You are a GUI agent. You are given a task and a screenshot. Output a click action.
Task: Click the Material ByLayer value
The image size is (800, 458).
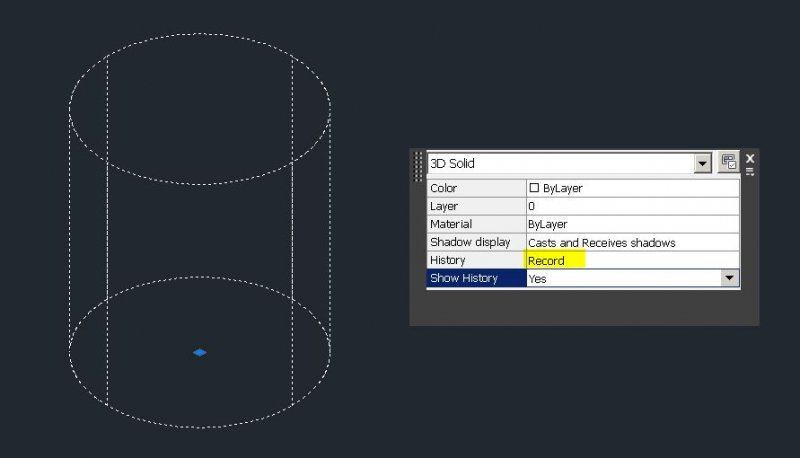[633, 224]
